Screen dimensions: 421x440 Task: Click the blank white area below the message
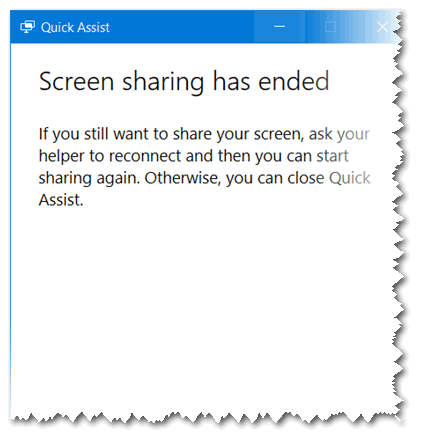click(x=200, y=300)
